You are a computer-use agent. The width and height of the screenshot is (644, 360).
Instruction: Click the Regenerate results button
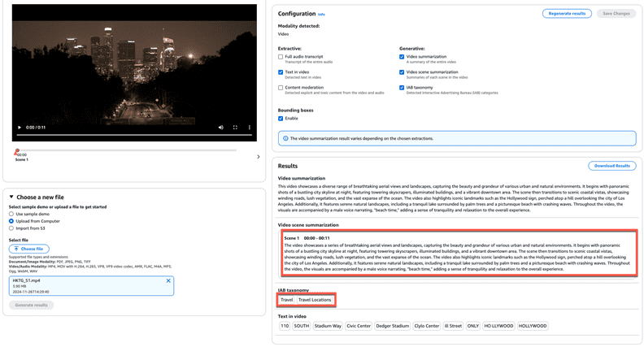(x=567, y=14)
